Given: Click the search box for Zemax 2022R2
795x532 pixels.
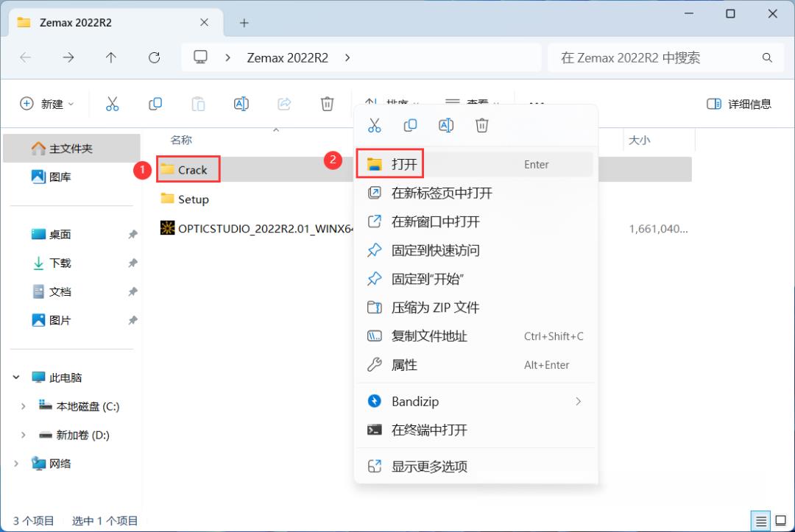Looking at the screenshot, I should (x=666, y=57).
